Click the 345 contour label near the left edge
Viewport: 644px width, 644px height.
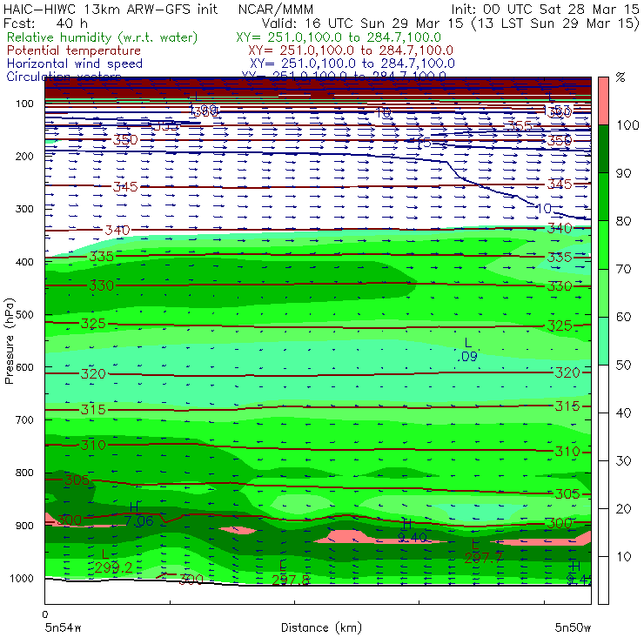pyautogui.click(x=125, y=187)
